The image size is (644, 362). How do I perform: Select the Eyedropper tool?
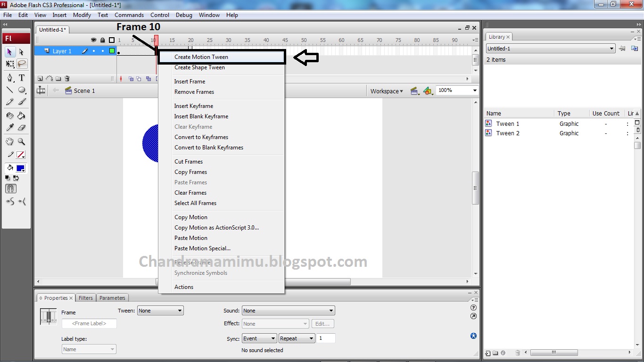coord(10,127)
